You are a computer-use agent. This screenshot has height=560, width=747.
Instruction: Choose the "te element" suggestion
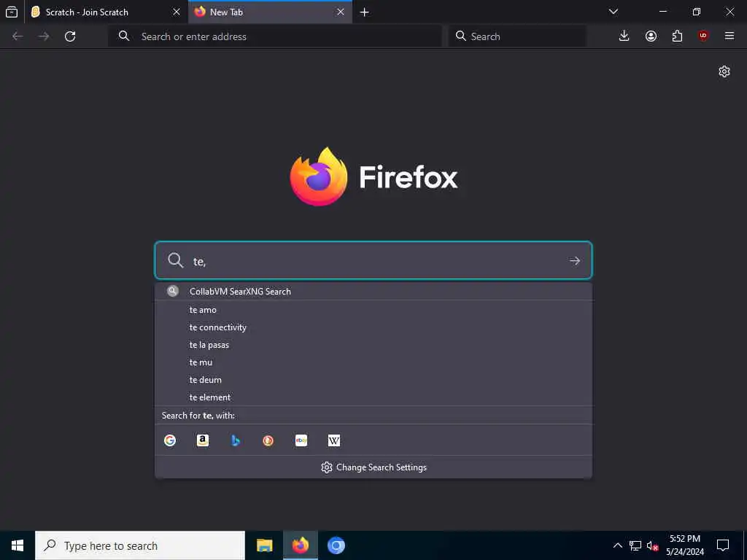373,397
